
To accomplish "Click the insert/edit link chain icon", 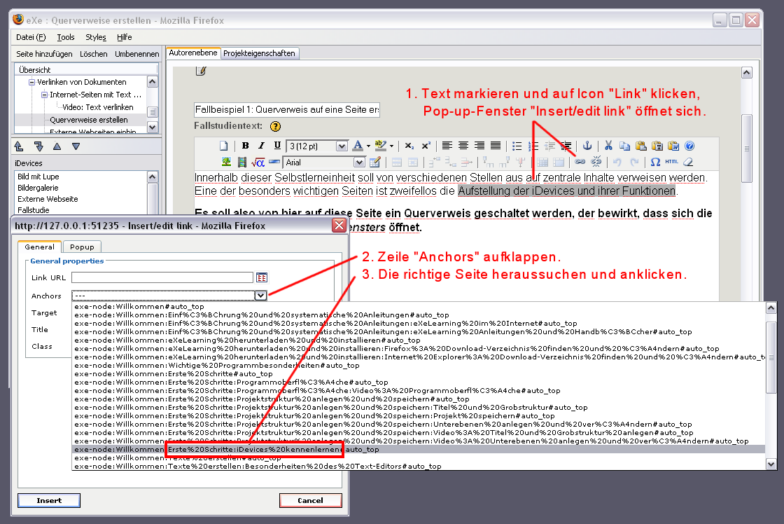I will point(580,162).
